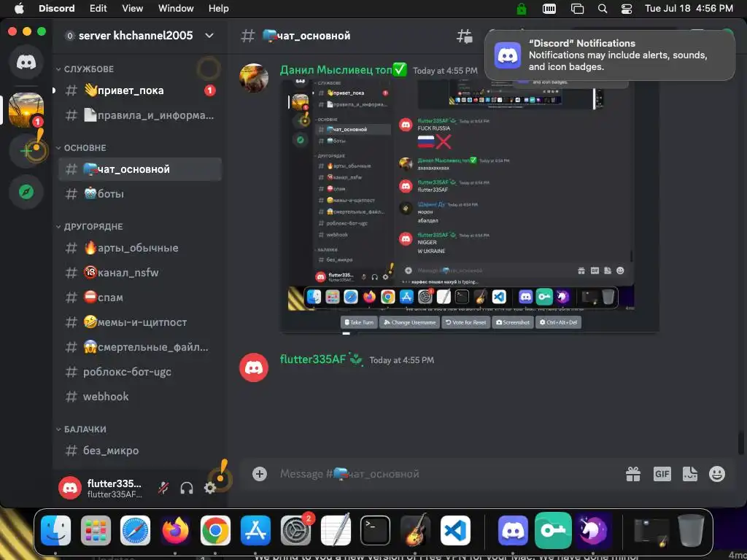Open the View menu
This screenshot has height=560, width=747.
click(133, 9)
